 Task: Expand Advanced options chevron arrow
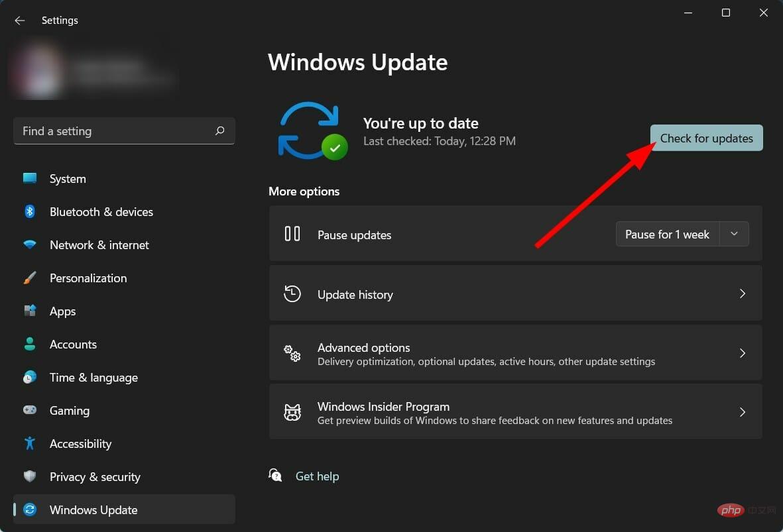[743, 353]
